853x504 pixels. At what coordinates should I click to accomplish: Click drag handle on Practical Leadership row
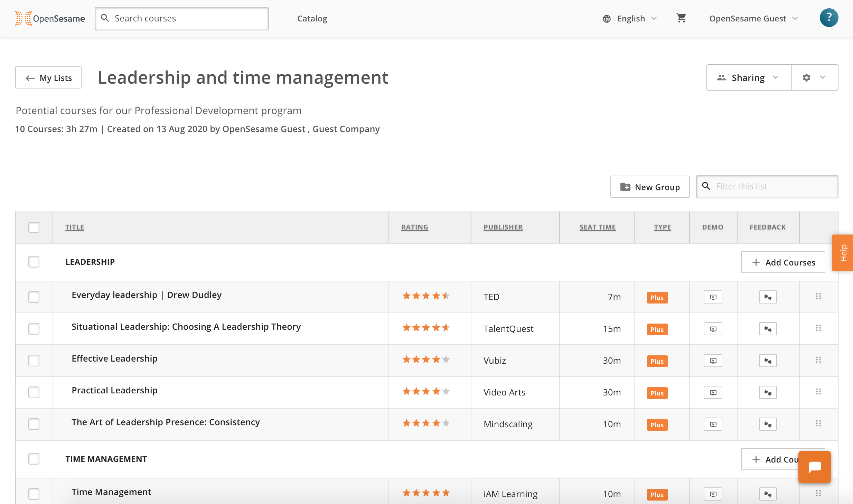click(x=818, y=392)
